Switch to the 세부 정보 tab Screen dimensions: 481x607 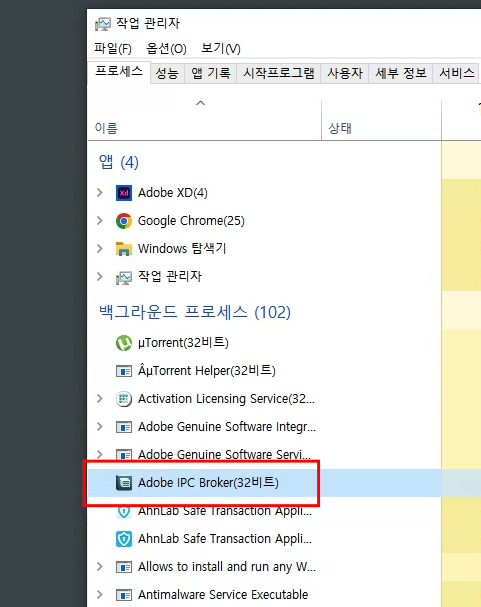click(401, 73)
